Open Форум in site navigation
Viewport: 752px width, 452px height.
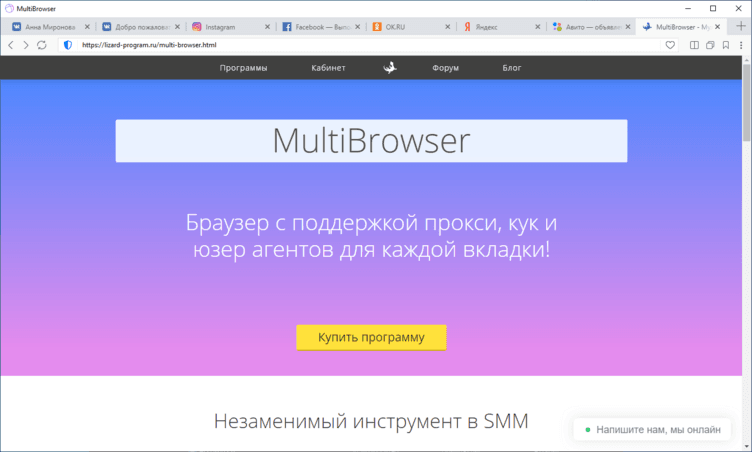point(446,68)
